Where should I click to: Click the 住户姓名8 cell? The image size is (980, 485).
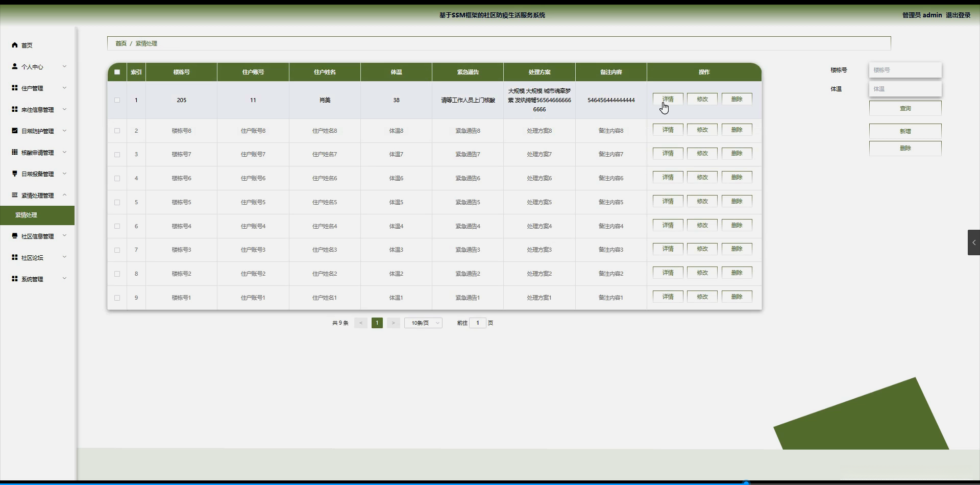(325, 131)
